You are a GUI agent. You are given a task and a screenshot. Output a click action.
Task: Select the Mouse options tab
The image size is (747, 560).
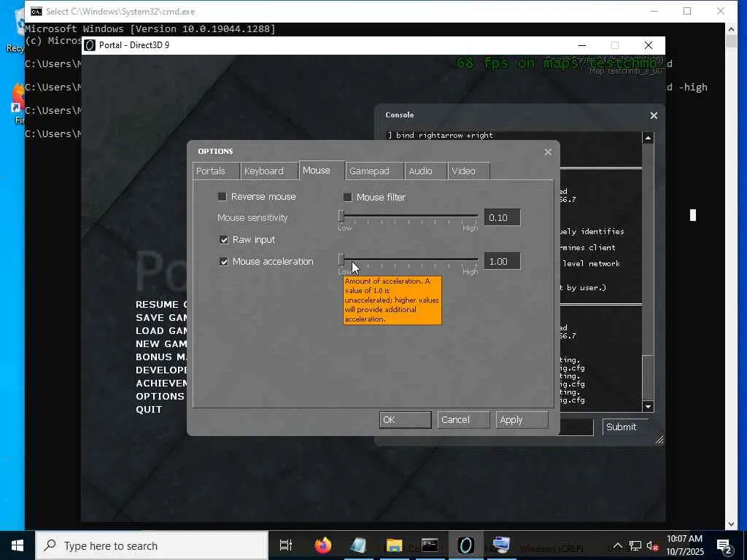(322, 171)
